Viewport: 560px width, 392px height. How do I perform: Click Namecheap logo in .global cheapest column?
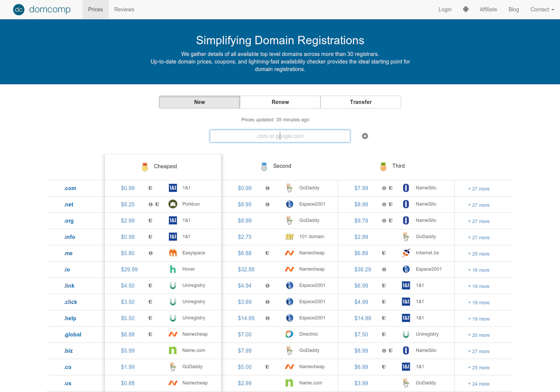(x=173, y=334)
